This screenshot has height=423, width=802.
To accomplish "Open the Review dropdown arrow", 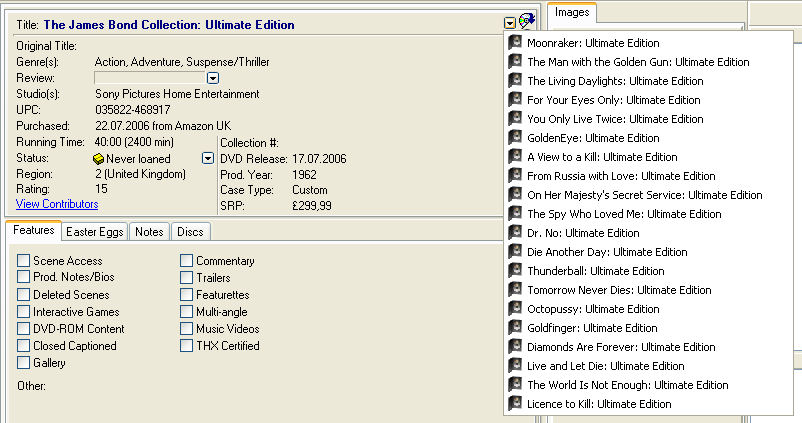I will pyautogui.click(x=213, y=78).
